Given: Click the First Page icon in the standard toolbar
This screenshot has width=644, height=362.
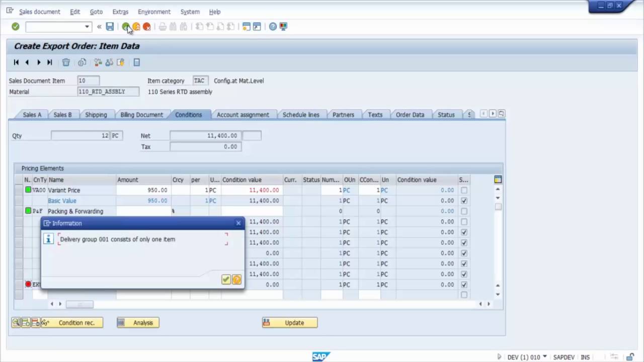Looking at the screenshot, I should click(199, 27).
